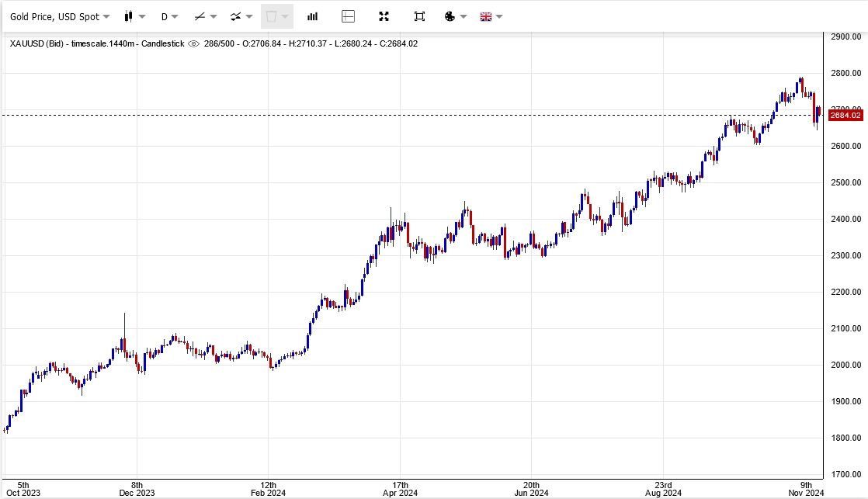Expand the line drawing tool dropdown arrow
The height and width of the screenshot is (499, 868).
(x=214, y=16)
